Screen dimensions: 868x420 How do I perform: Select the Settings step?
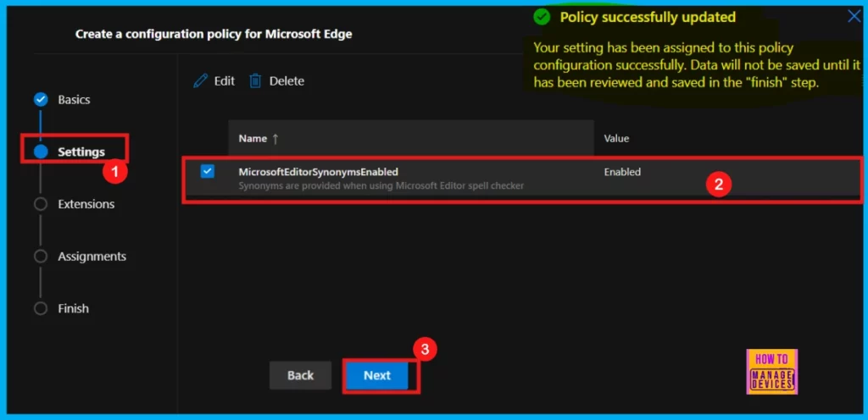81,152
